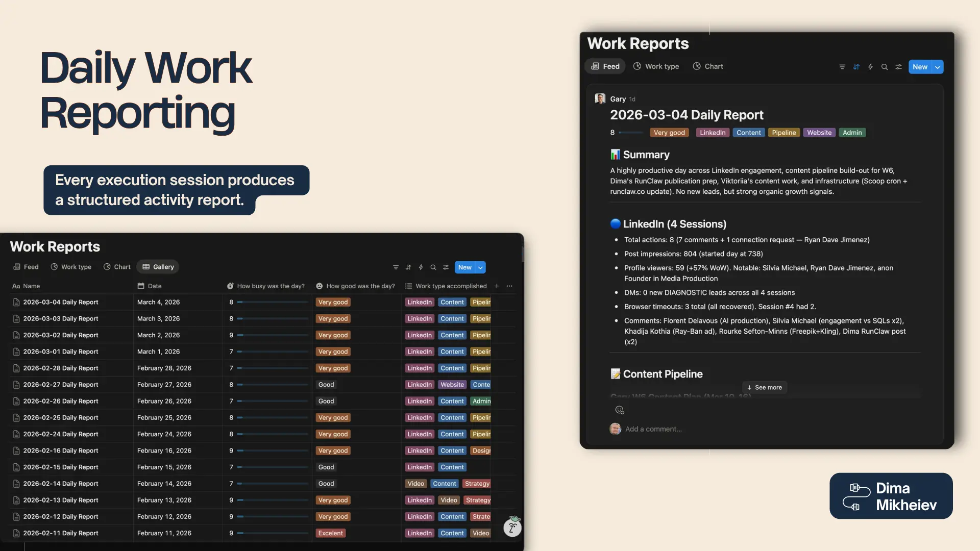
Task: Open Work type tab in right panel
Action: (656, 66)
